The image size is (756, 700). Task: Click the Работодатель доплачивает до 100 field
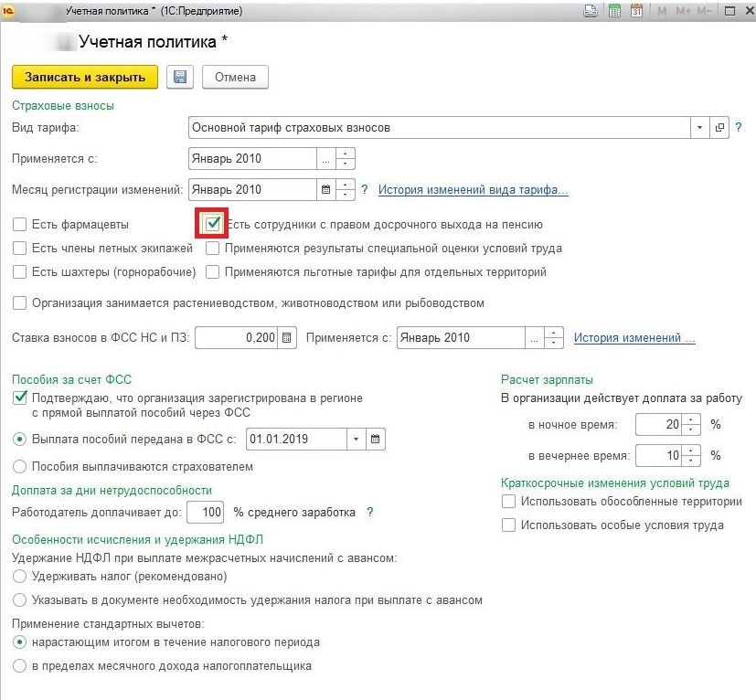click(206, 512)
